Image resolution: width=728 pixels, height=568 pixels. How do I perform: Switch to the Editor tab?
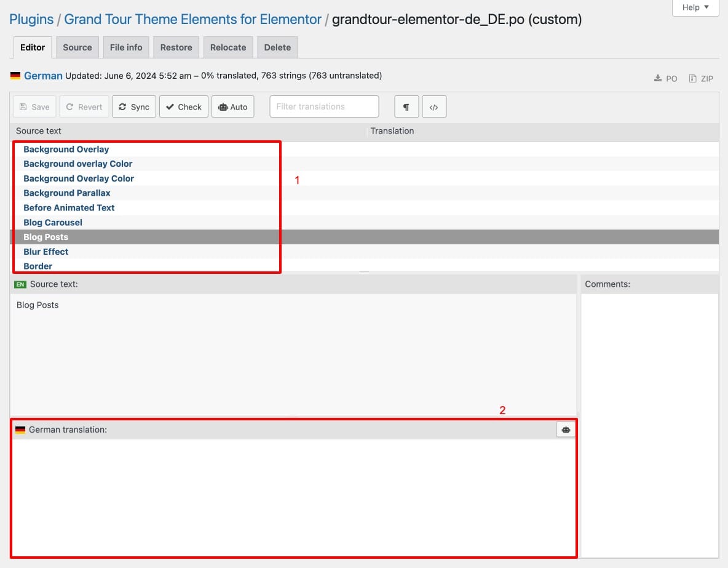point(33,47)
